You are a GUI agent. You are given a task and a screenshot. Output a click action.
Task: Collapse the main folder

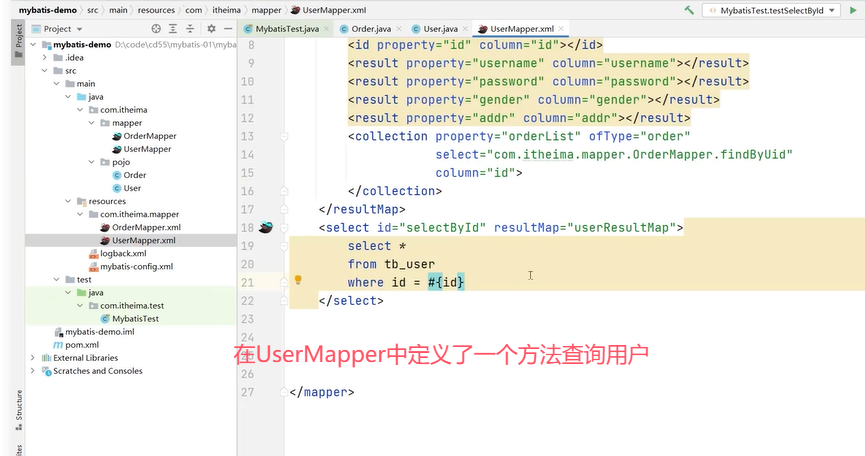coord(56,84)
